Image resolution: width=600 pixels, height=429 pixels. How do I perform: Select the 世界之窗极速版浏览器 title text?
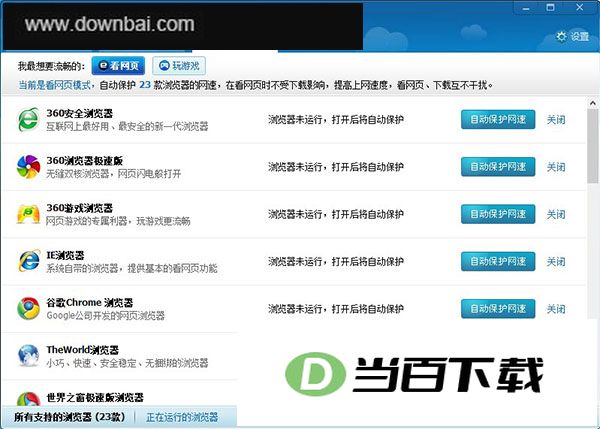click(x=95, y=398)
